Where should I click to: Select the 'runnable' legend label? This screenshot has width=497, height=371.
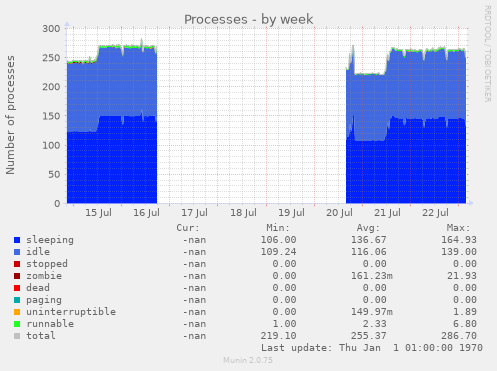[50, 324]
